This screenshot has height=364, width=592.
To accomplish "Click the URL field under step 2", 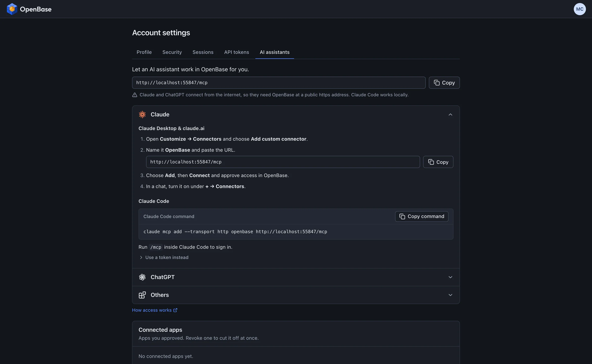I will (x=283, y=162).
